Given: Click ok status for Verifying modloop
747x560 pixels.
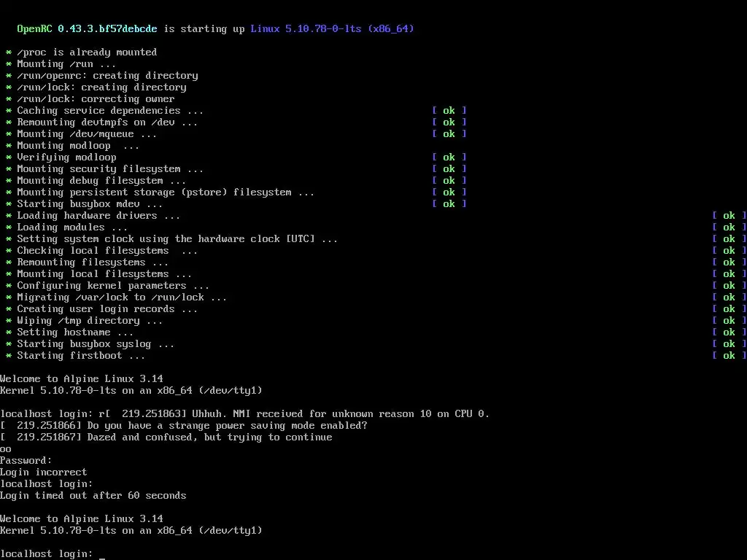Looking at the screenshot, I should [449, 157].
